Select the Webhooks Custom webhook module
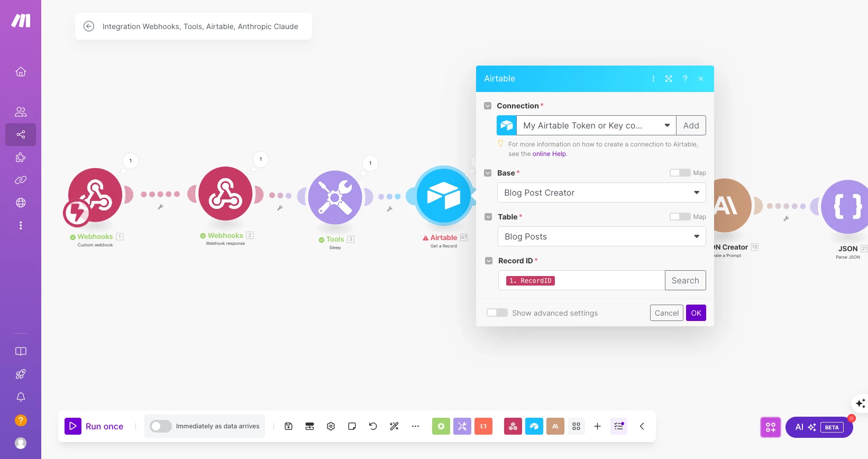 [95, 195]
